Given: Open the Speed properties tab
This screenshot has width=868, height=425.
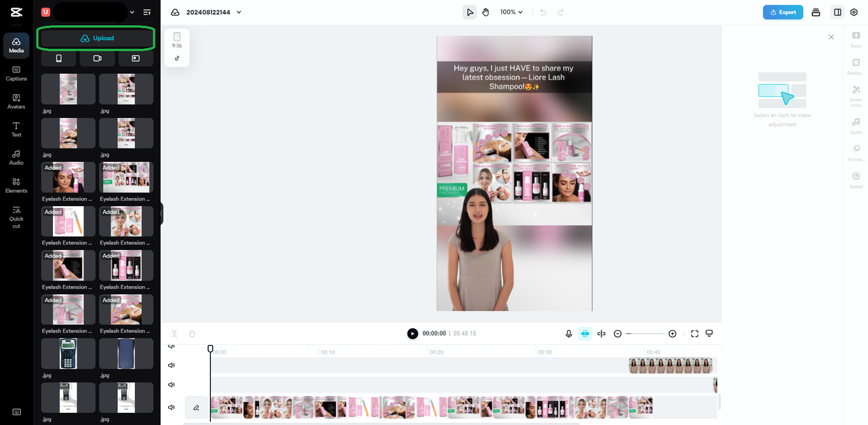Looking at the screenshot, I should [856, 180].
